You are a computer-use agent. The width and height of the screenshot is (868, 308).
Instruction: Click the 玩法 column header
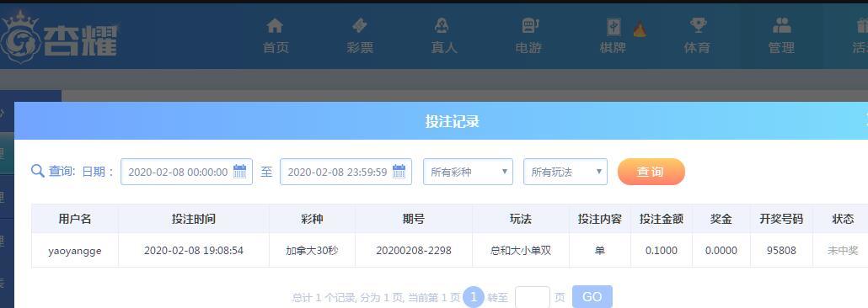tap(520, 219)
